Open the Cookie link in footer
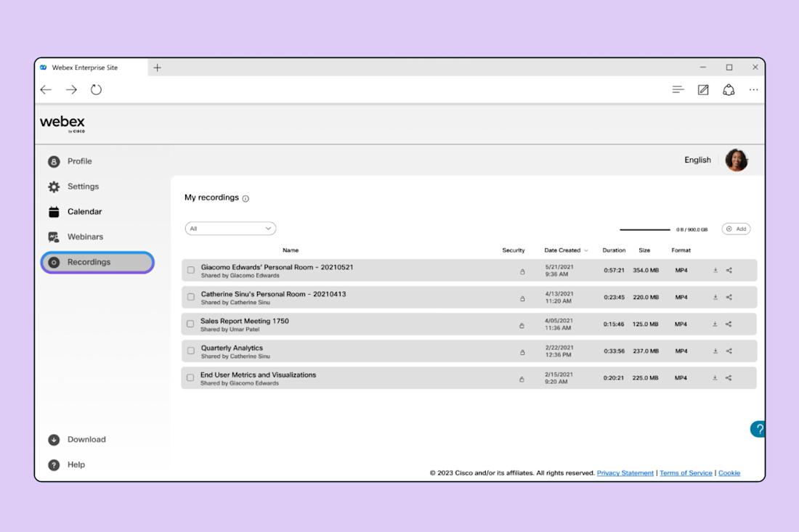This screenshot has width=799, height=532. [x=729, y=473]
